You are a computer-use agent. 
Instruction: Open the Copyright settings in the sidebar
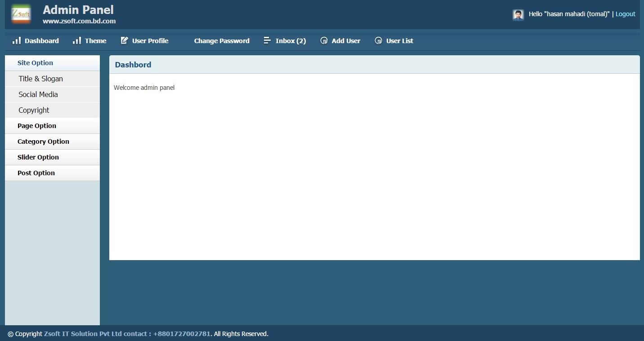click(x=34, y=110)
